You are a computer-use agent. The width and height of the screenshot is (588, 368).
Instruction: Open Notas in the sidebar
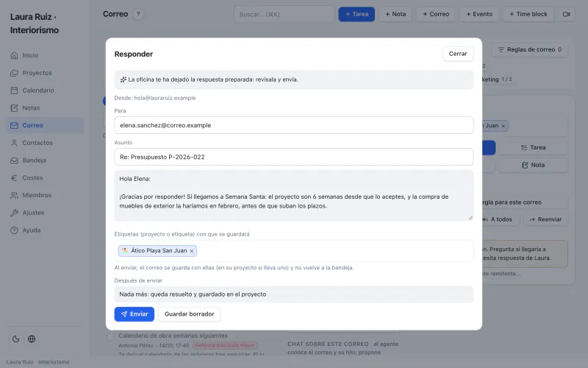(x=45, y=107)
